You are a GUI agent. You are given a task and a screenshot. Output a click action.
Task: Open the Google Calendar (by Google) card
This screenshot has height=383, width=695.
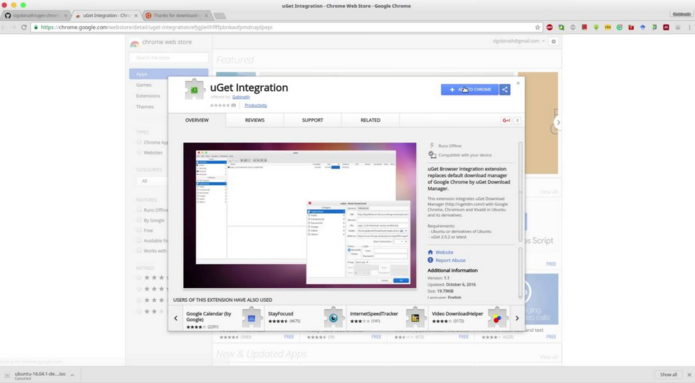click(x=223, y=318)
